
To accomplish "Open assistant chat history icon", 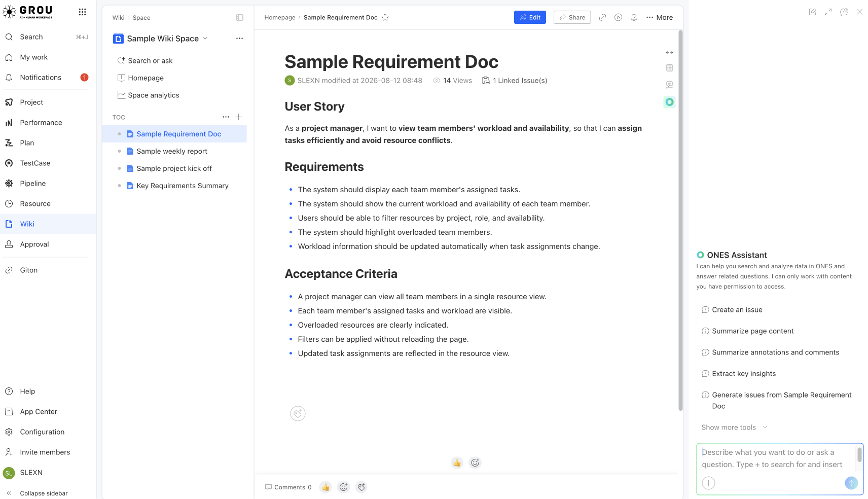I will tap(844, 12).
